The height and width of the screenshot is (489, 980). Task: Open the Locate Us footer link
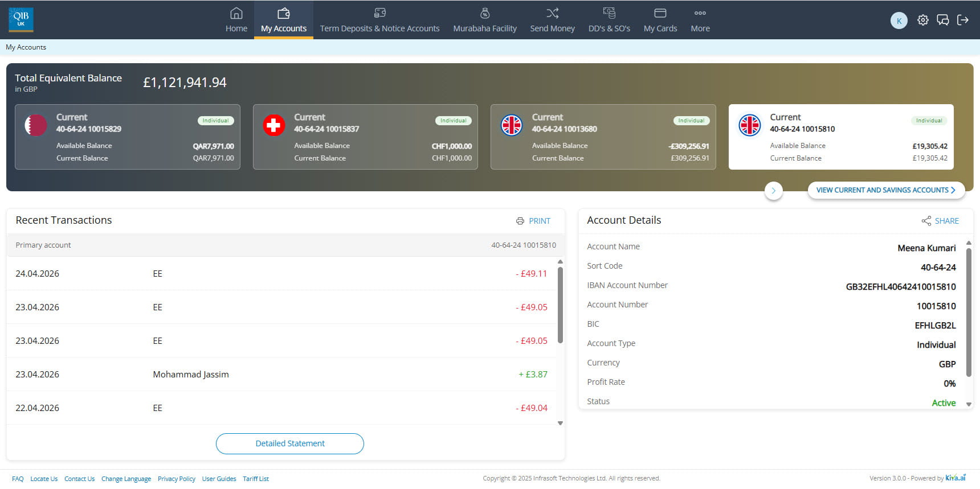tap(44, 479)
